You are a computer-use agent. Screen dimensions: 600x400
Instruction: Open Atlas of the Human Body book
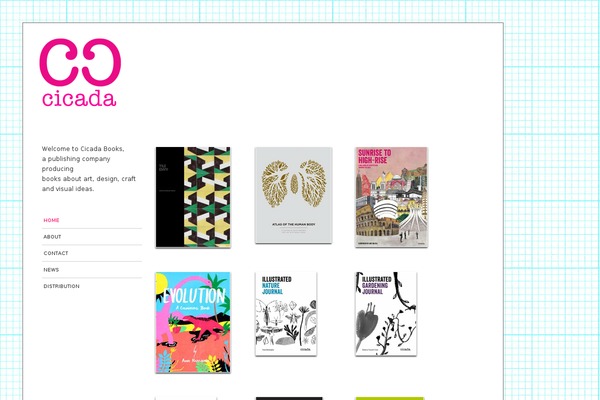point(293,195)
